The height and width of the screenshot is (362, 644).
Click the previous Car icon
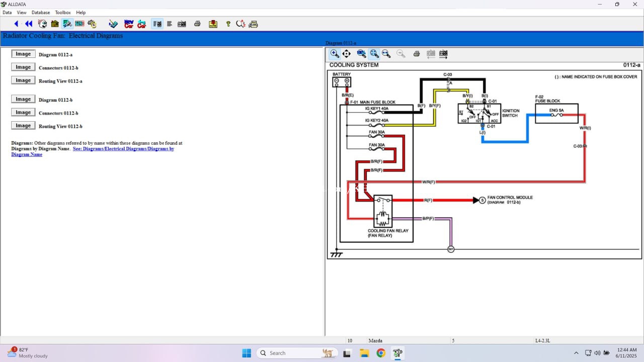point(142,24)
